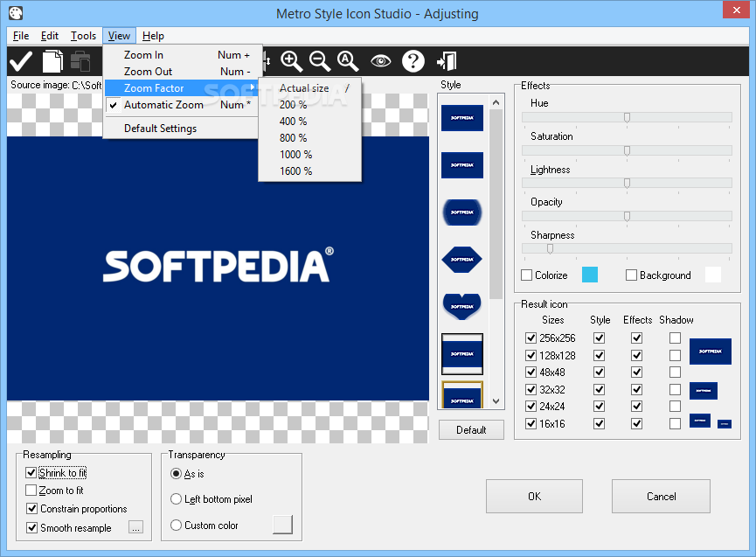Pick the cyan Colorize color swatch
The image size is (756, 557).
pos(590,275)
